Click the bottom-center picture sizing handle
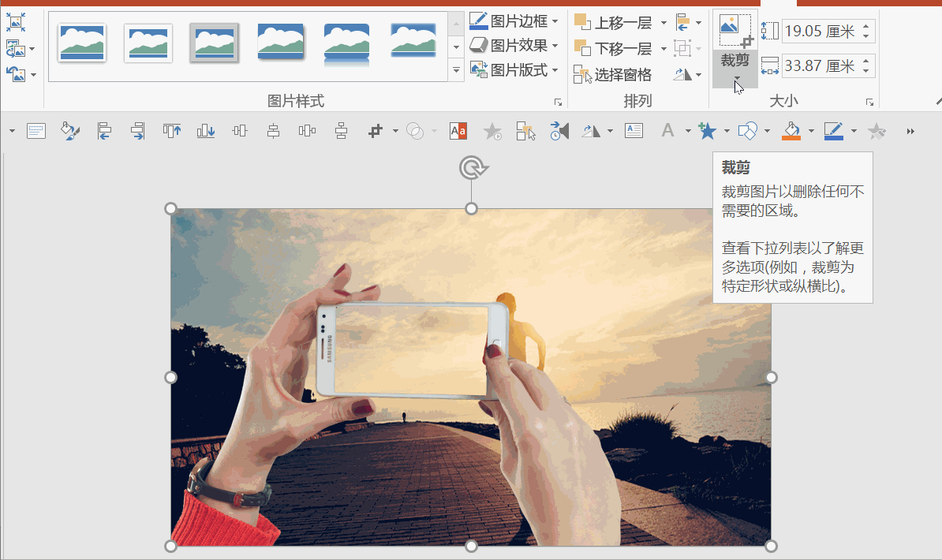The width and height of the screenshot is (942, 560). tap(471, 546)
